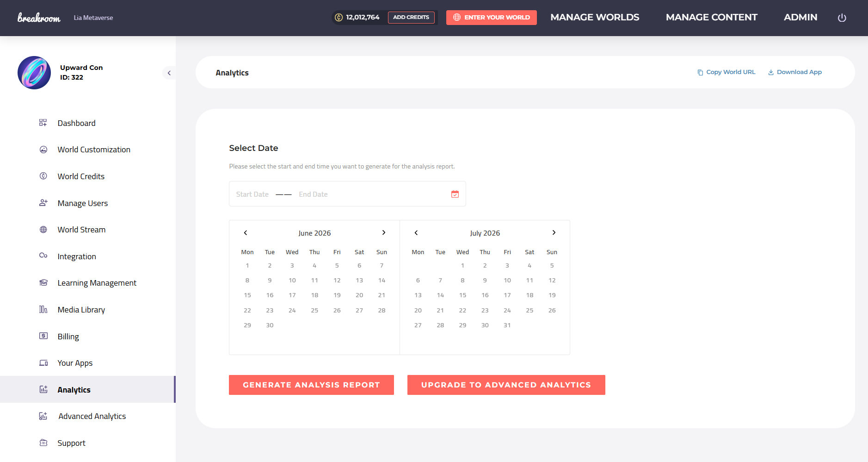Click the Upward Con world avatar

[x=34, y=73]
